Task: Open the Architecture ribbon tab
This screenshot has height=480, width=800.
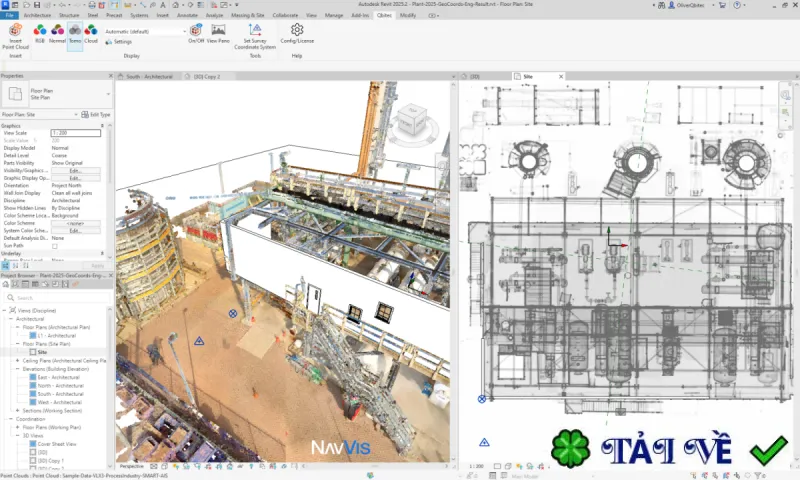Action: pos(37,15)
